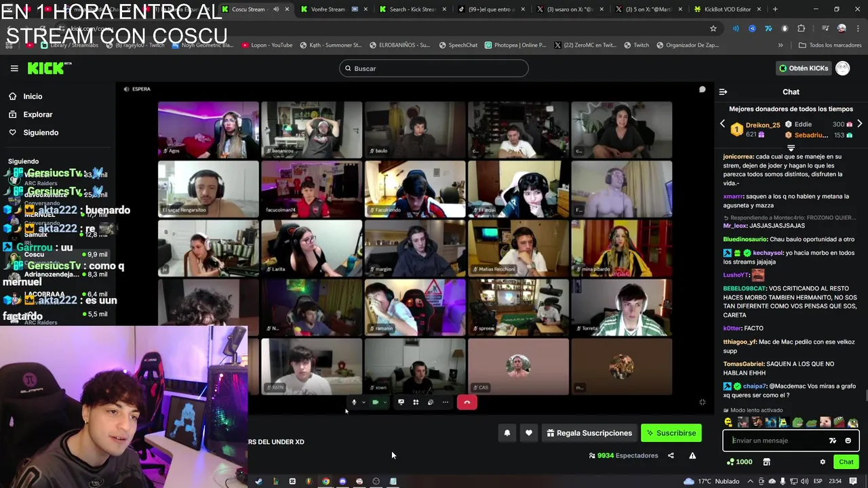This screenshot has height=488, width=868.
Task: Toggle camera in call toolbar
Action: coord(375,402)
